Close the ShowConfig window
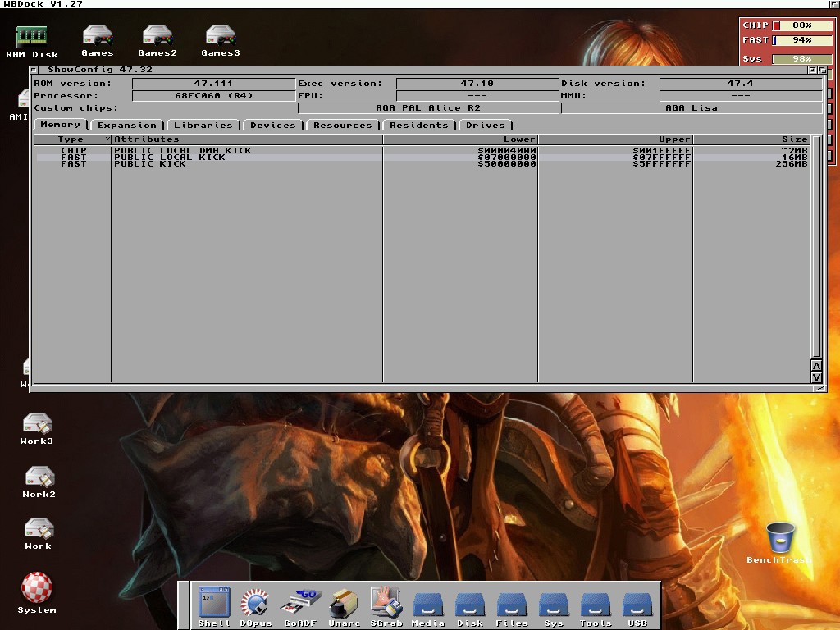The width and height of the screenshot is (840, 630). click(x=34, y=70)
